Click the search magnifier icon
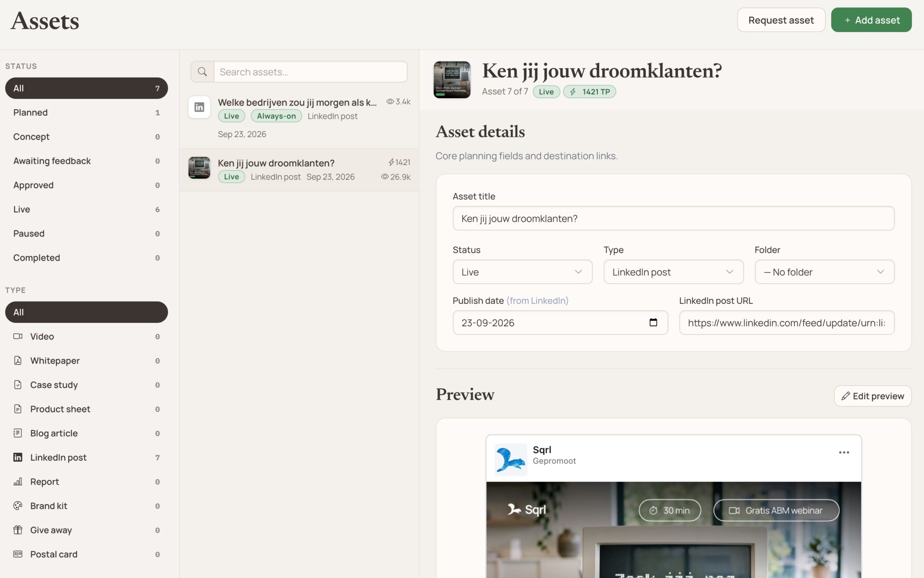Image resolution: width=924 pixels, height=578 pixels. 202,72
